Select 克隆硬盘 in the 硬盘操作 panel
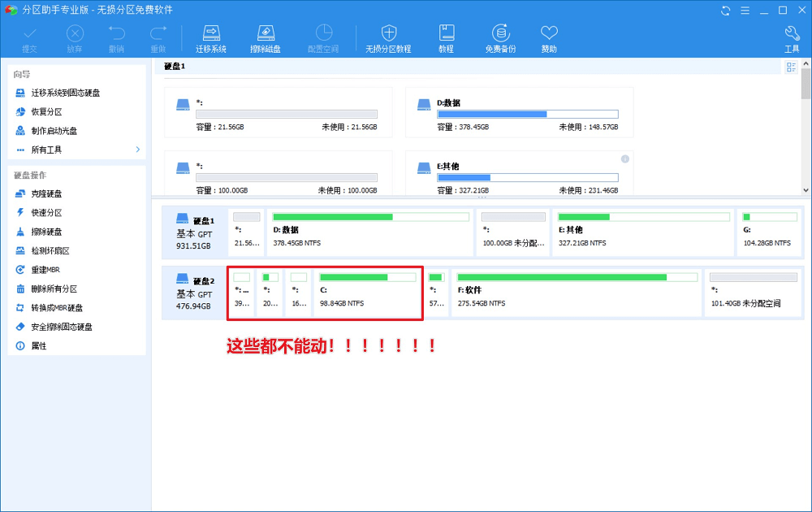Image resolution: width=812 pixels, height=512 pixels. pyautogui.click(x=46, y=194)
